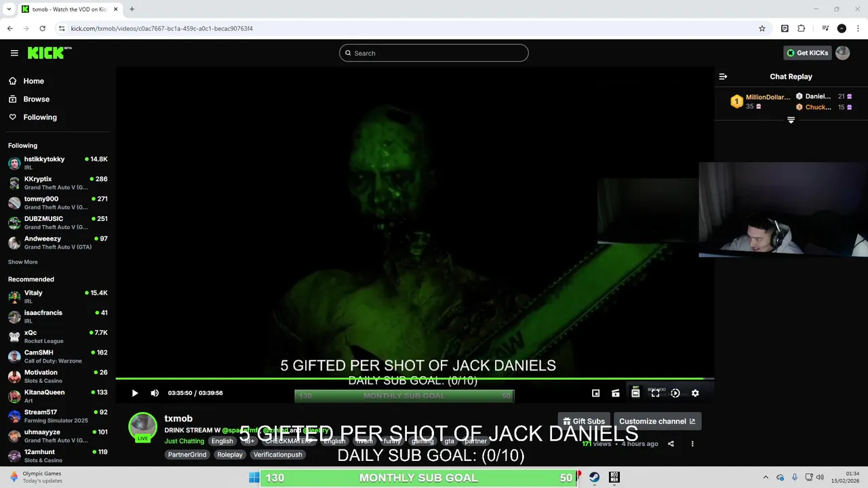Open Vitaly recommended channel
The width and height of the screenshot is (868, 488).
coord(58,297)
